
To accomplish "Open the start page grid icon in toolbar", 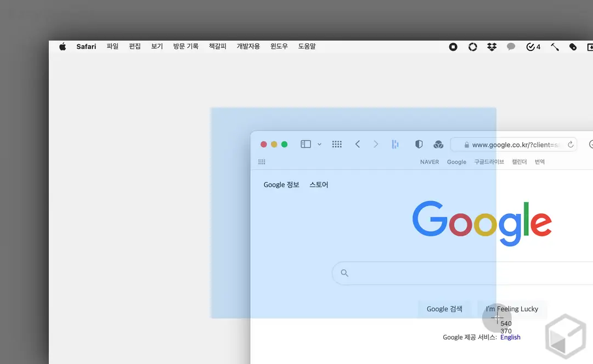I will point(337,144).
